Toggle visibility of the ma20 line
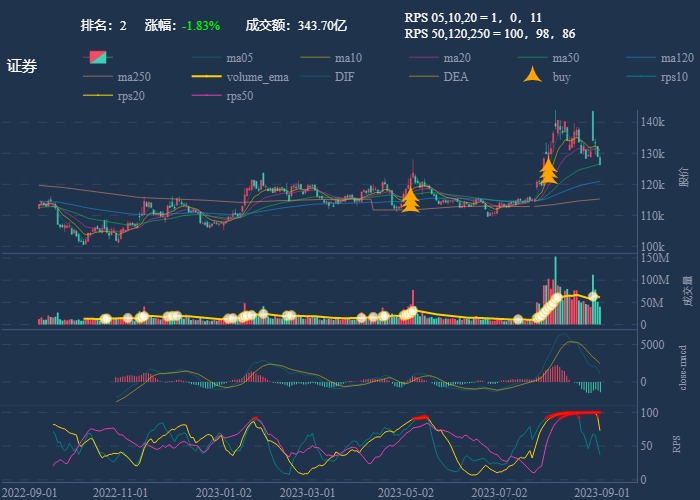This screenshot has height=500, width=700. coord(424,58)
